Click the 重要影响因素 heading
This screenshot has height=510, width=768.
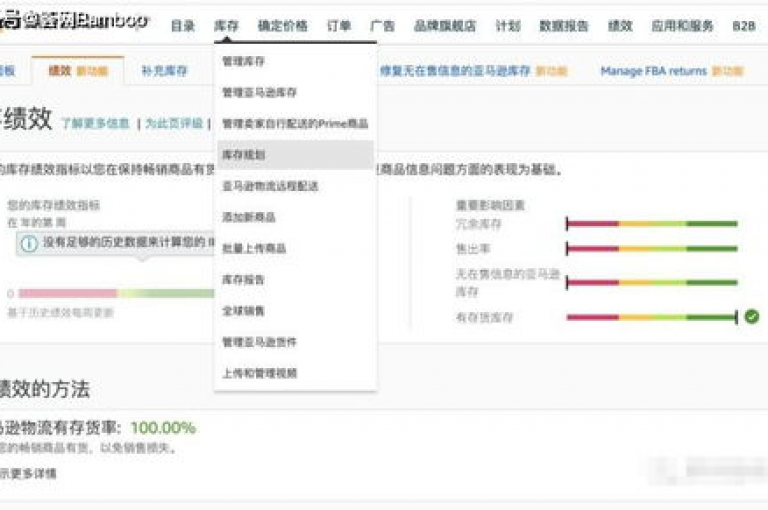click(490, 205)
